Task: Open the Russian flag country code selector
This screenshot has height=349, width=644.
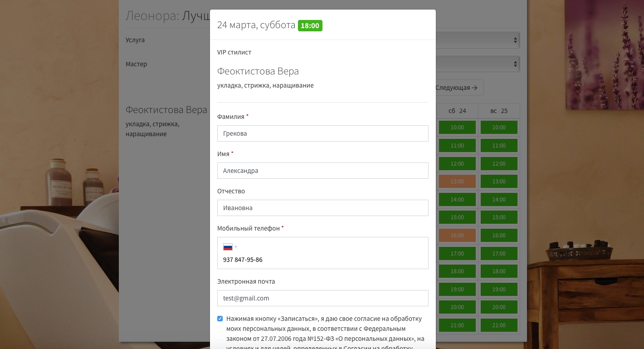Action: click(230, 247)
